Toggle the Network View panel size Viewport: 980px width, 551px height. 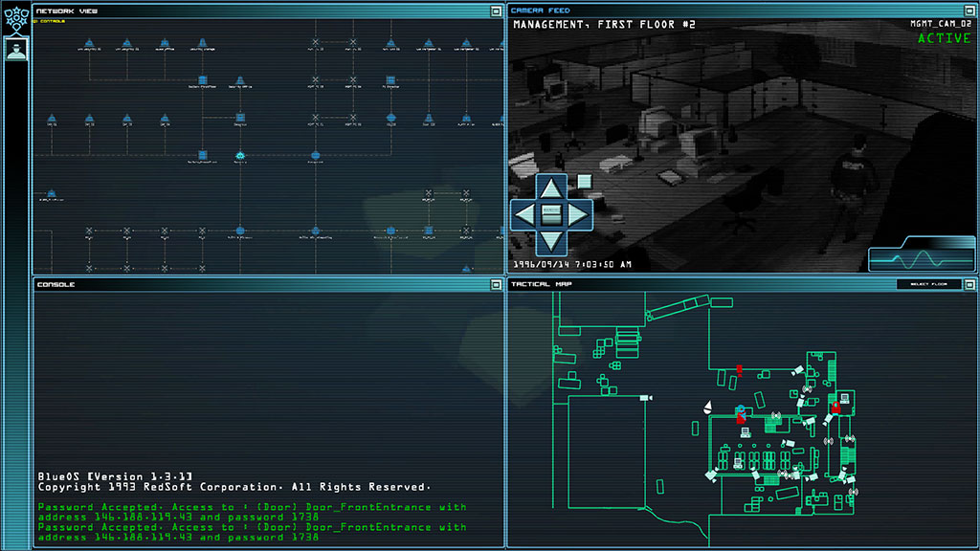(495, 11)
